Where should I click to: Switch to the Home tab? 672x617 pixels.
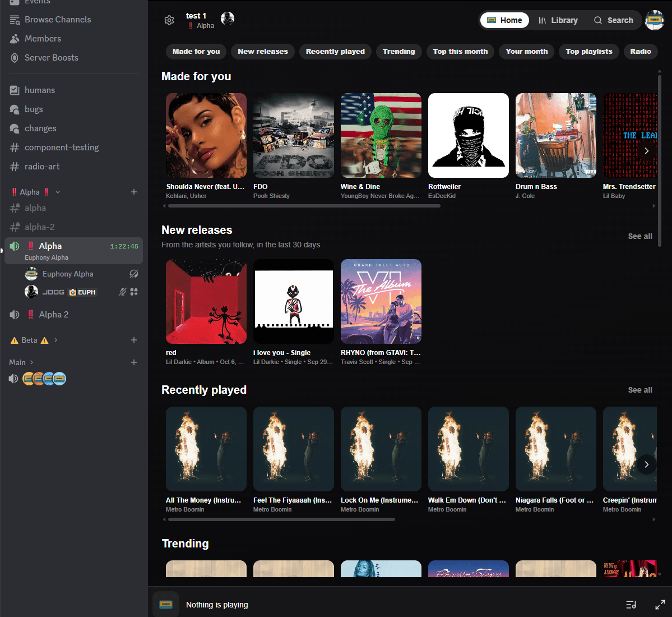point(504,20)
